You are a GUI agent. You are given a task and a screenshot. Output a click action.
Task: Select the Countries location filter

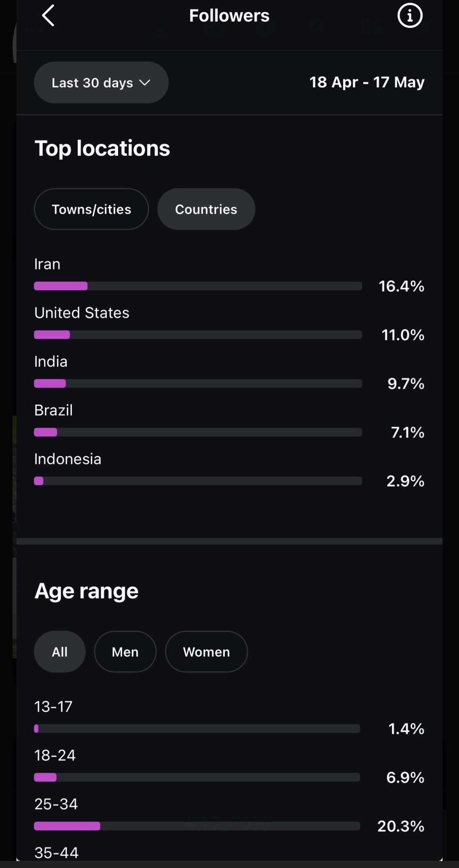pyautogui.click(x=206, y=209)
